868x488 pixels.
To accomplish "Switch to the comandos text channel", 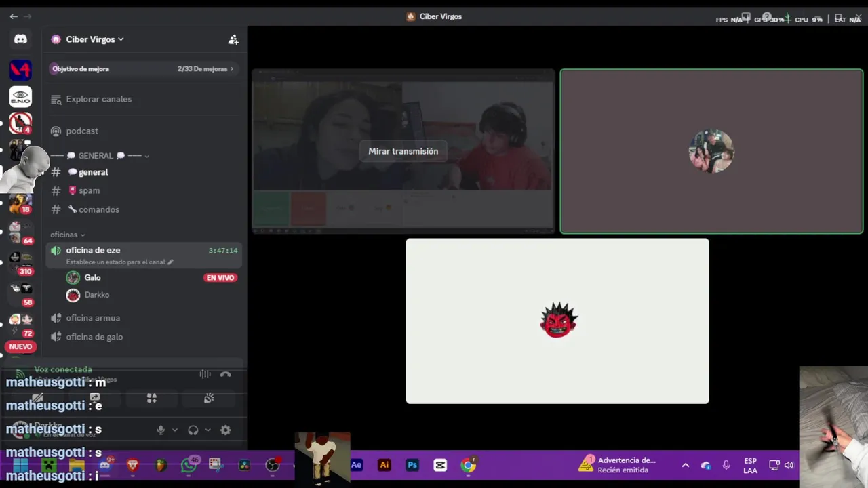I will (x=98, y=209).
